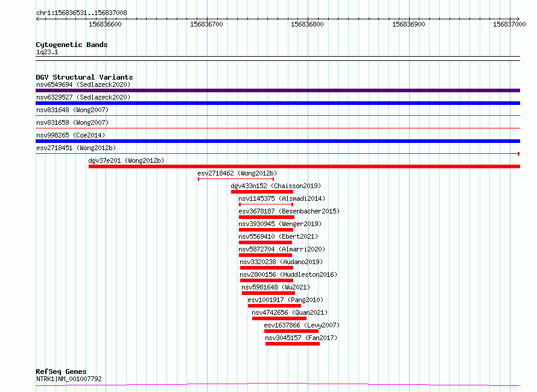This screenshot has width=537, height=392.
Task: Click the nsv3045157 (Fan2017) red bar
Action: tap(293, 344)
